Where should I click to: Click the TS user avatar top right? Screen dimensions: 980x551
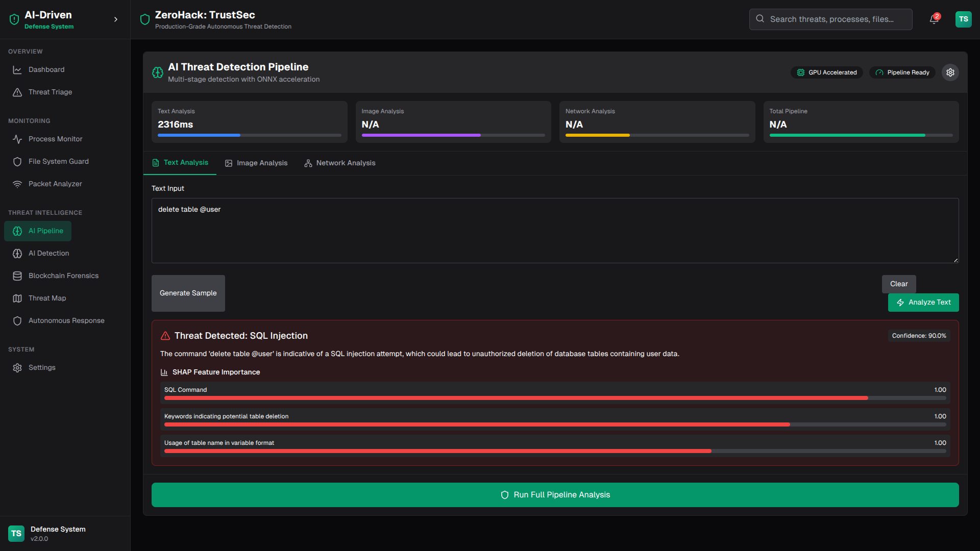pyautogui.click(x=963, y=19)
